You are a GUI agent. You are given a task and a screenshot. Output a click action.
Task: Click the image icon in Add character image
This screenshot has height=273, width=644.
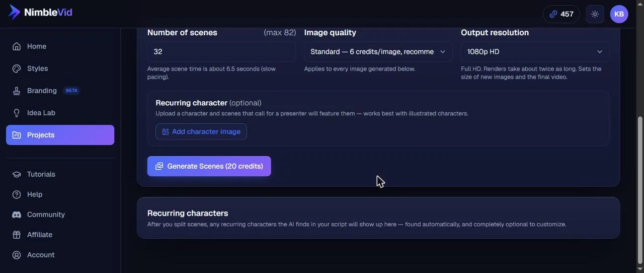point(166,131)
